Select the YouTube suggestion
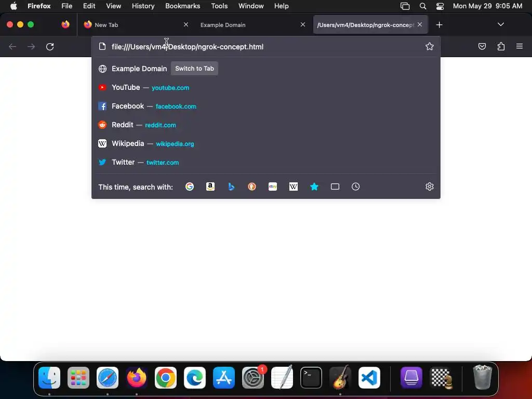 pos(266,87)
